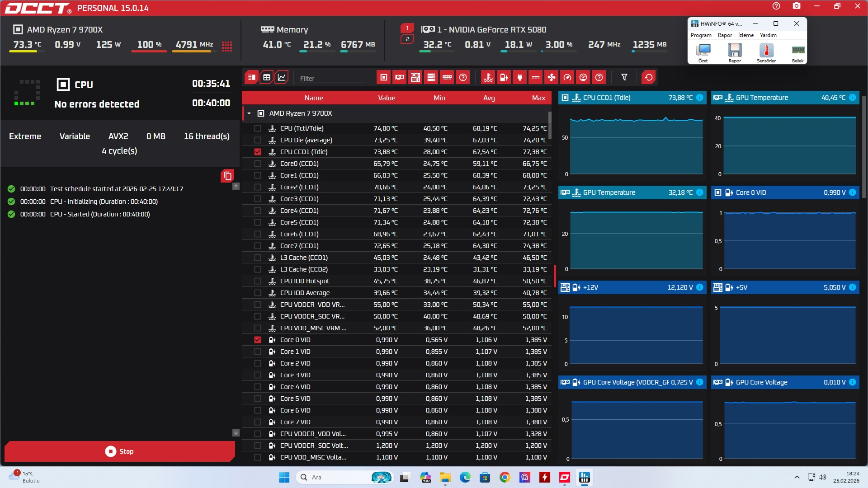Viewport: 868px width, 488px height.
Task: Toggle the motherboard sensor filter icon
Action: click(x=415, y=77)
